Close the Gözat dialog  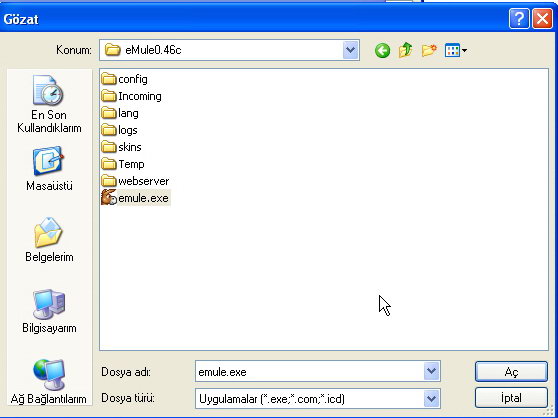tap(542, 18)
